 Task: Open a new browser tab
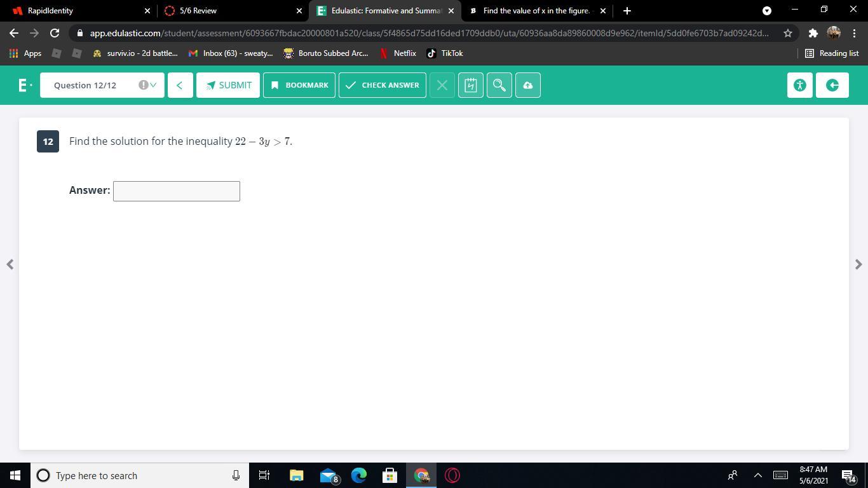pyautogui.click(x=627, y=11)
